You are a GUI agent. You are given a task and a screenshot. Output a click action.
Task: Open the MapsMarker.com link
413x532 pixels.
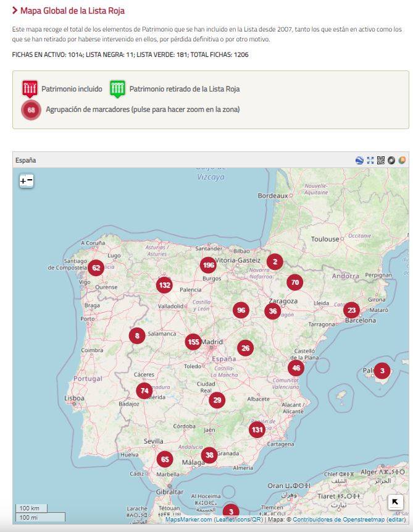(188, 520)
